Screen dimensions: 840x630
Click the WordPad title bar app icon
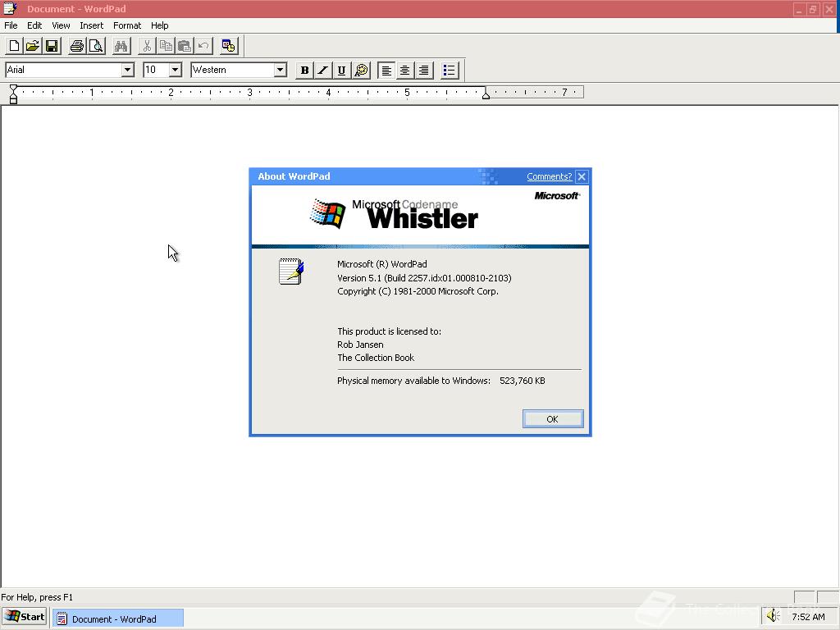(x=10, y=8)
